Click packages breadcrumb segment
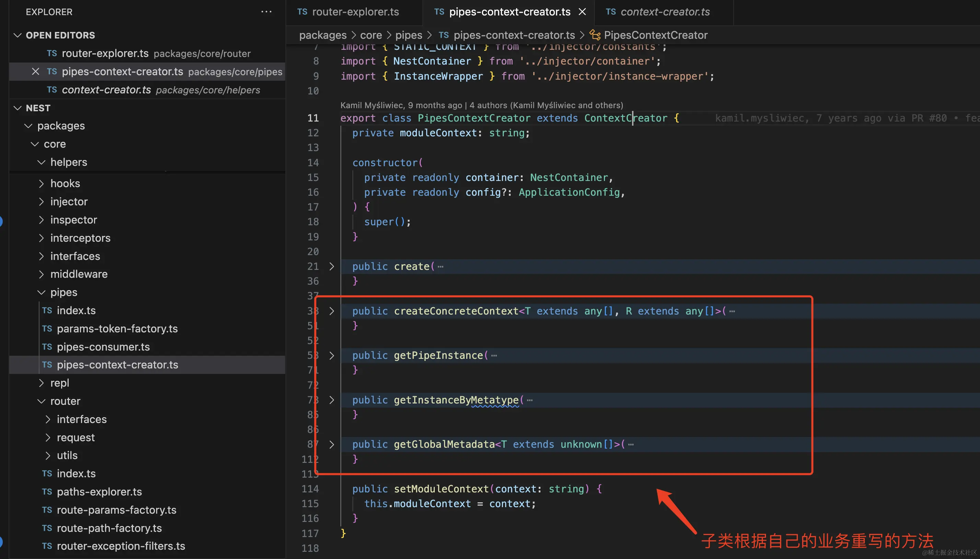The height and width of the screenshot is (559, 980). [x=323, y=35]
